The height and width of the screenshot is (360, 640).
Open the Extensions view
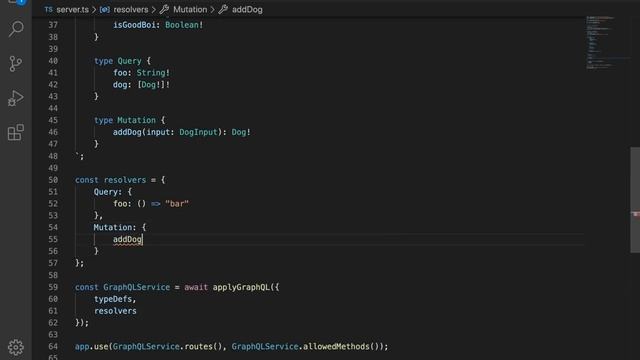(x=16, y=133)
